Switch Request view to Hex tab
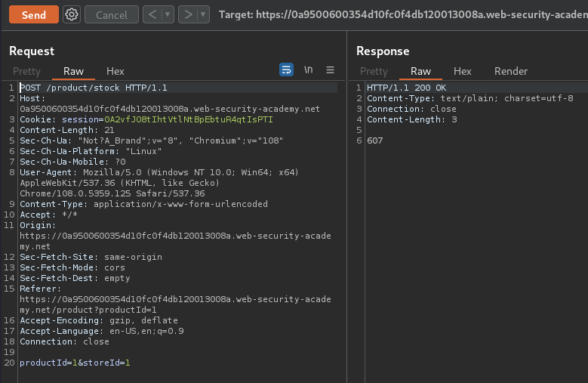 tap(115, 71)
